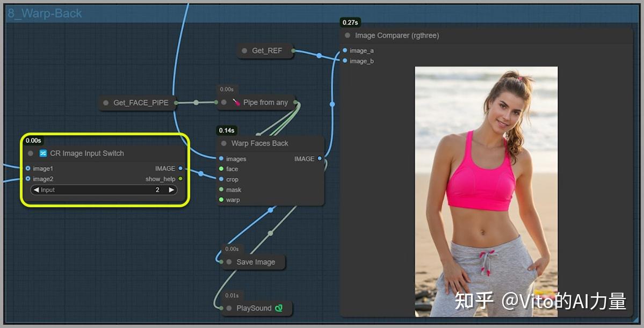Image resolution: width=644 pixels, height=328 pixels.
Task: Collapse the Save Image node with its title dot
Action: pos(228,262)
